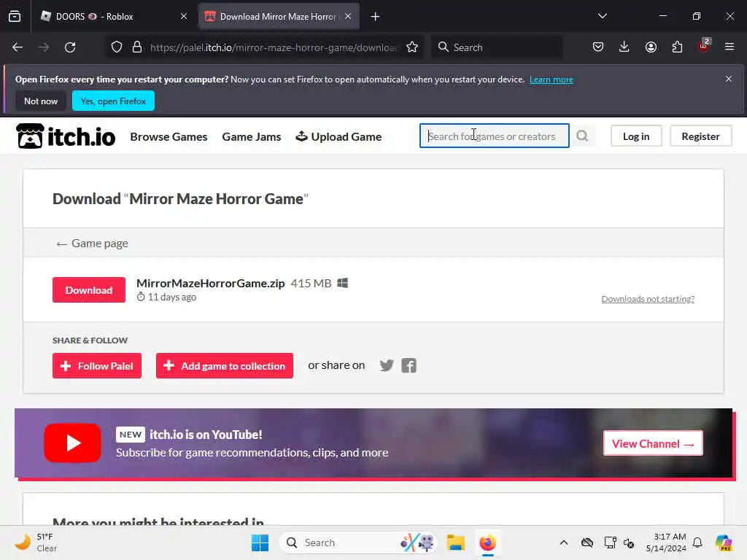Close the Mirror Maze download tab
This screenshot has width=747, height=560.
pyautogui.click(x=348, y=16)
